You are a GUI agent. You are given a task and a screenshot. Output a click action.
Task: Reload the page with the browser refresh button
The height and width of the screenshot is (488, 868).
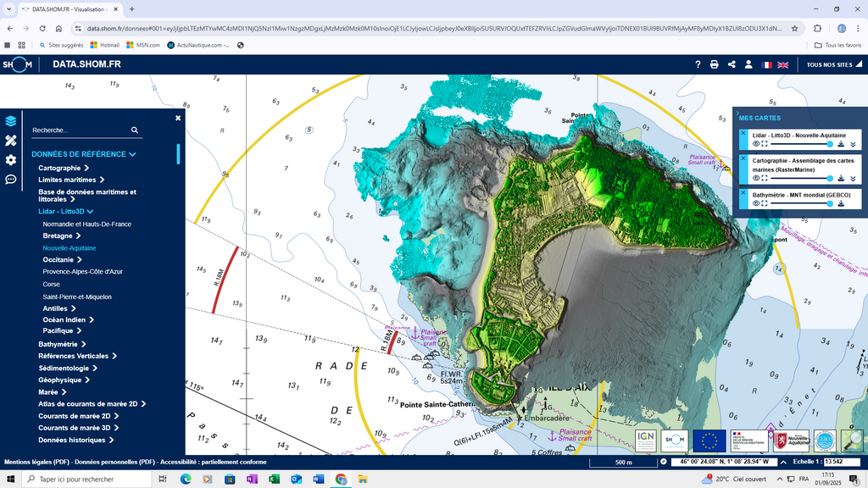(42, 28)
